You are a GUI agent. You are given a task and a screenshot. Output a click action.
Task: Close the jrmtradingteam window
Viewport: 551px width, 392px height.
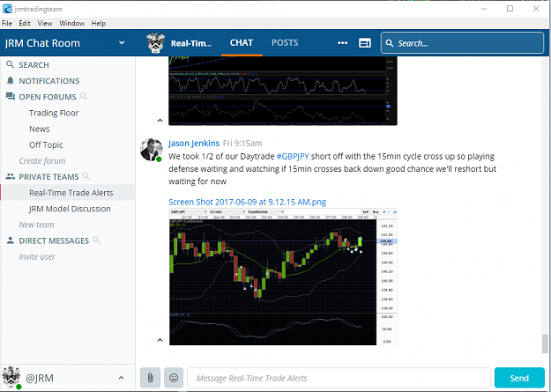[x=536, y=9]
